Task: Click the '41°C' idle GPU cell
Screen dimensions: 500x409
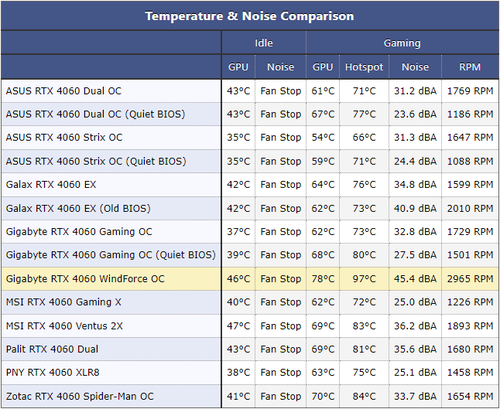Action: pos(238,396)
